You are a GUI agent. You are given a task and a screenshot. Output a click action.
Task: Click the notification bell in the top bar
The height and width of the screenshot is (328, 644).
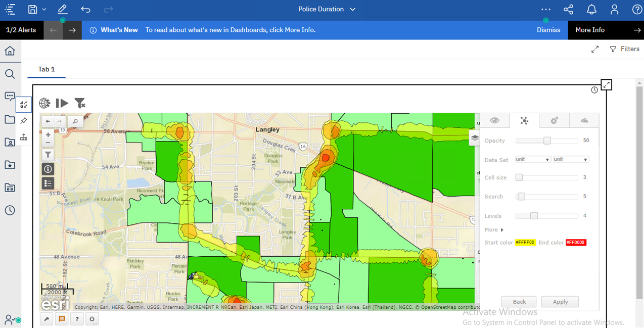click(591, 9)
